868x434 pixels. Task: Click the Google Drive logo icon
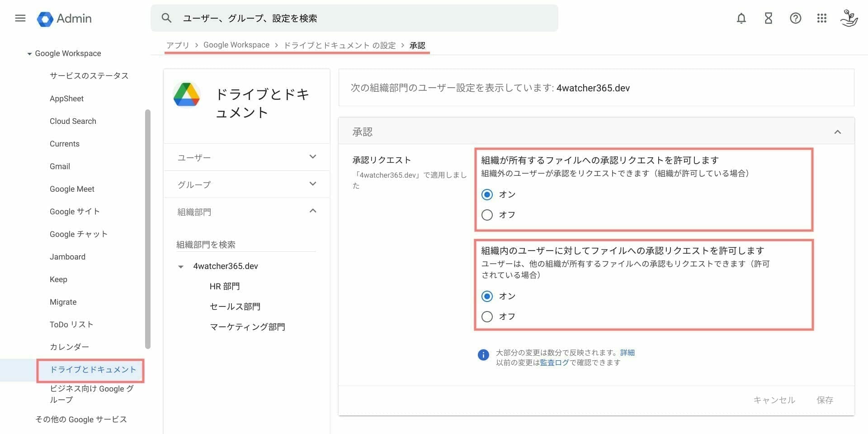tap(187, 94)
